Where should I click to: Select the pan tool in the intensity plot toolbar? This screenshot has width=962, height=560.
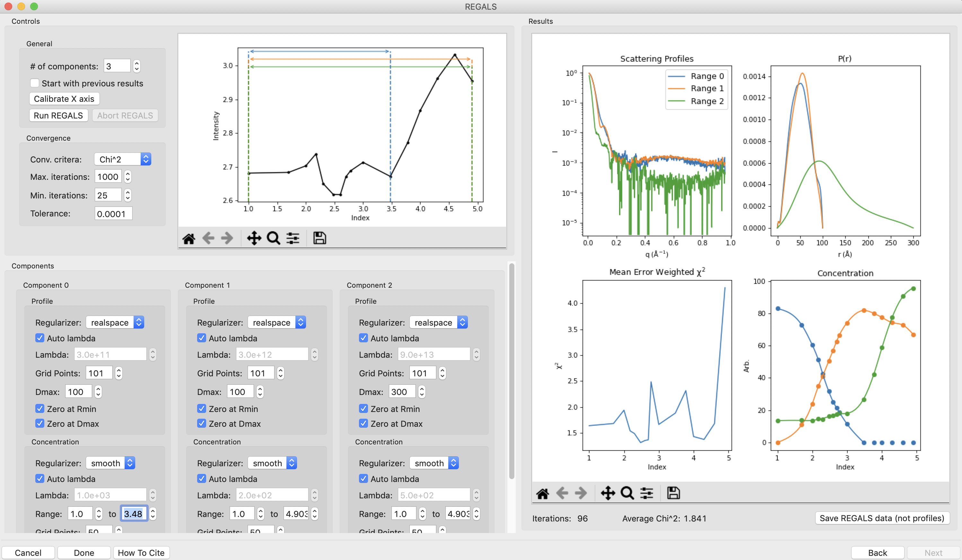(254, 238)
